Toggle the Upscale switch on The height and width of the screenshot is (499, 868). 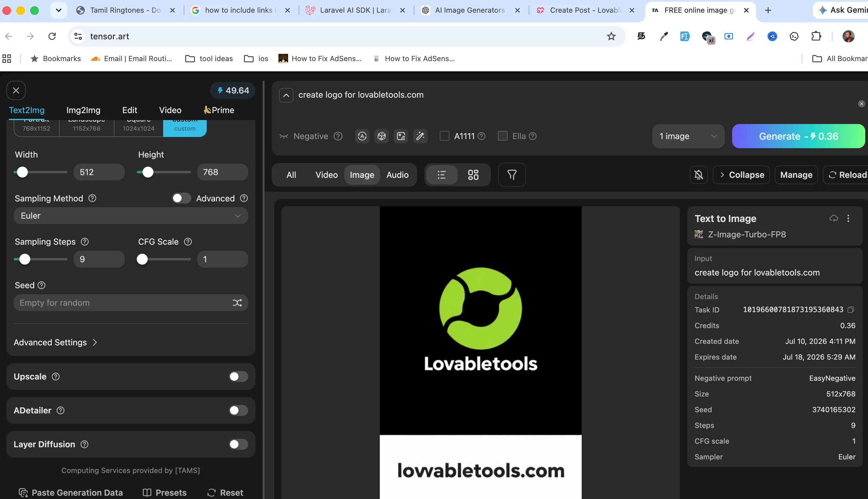coord(238,376)
